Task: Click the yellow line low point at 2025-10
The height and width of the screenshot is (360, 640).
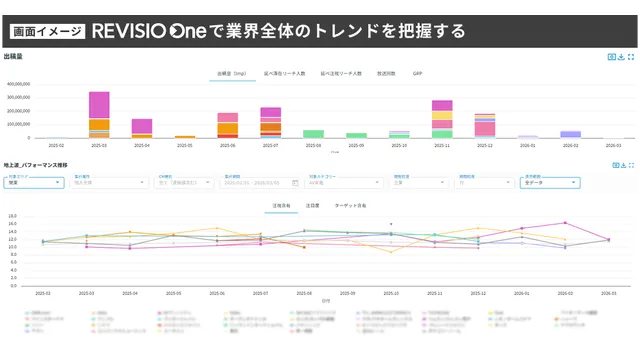Action: 391,252
